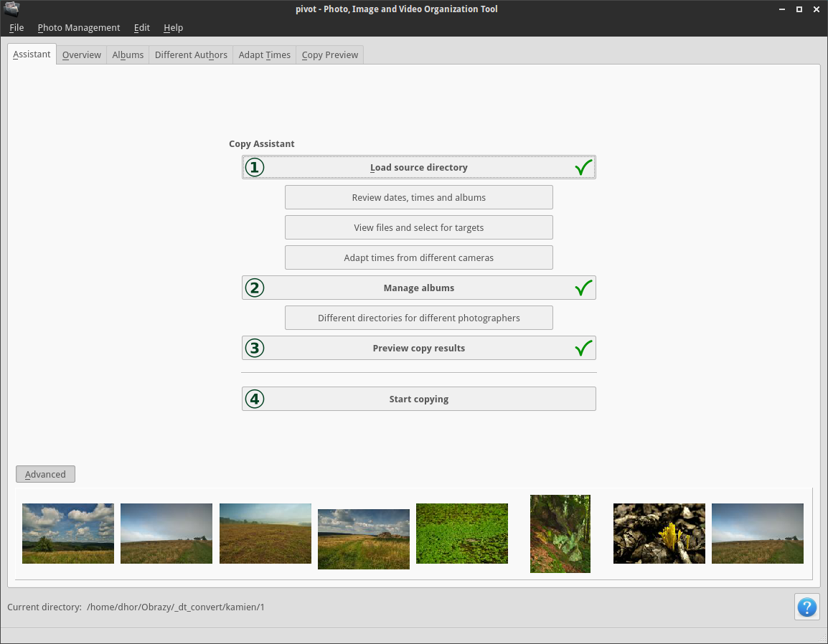Screen dimensions: 828x644
Task: Minimize the pivot window
Action: coord(782,9)
